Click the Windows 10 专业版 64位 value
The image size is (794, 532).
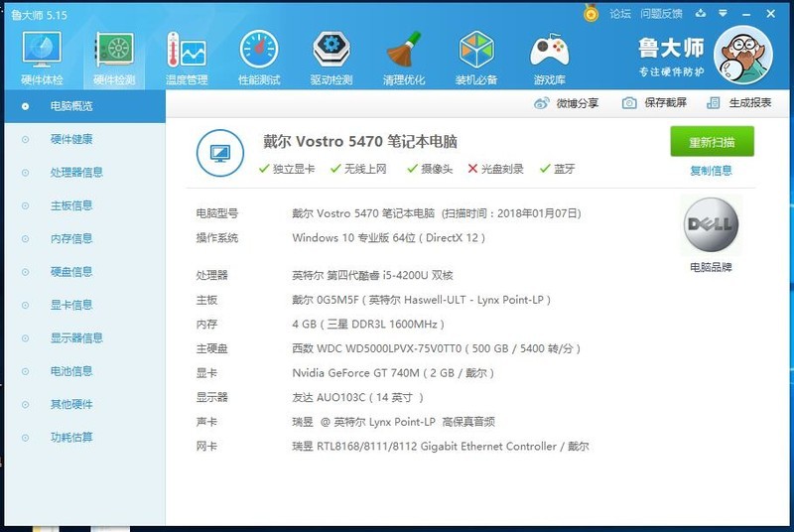tap(388, 238)
